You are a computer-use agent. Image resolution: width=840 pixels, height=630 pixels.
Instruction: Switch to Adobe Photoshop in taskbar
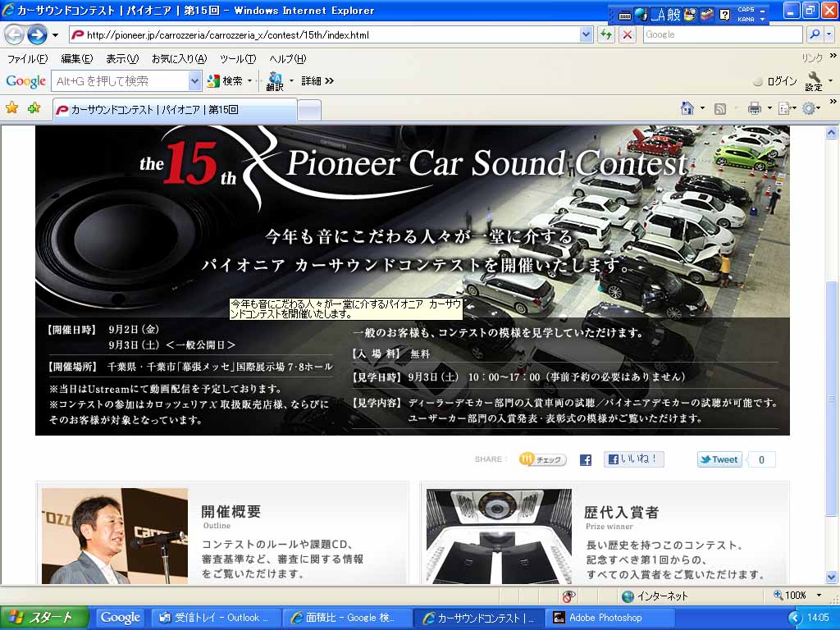(604, 618)
